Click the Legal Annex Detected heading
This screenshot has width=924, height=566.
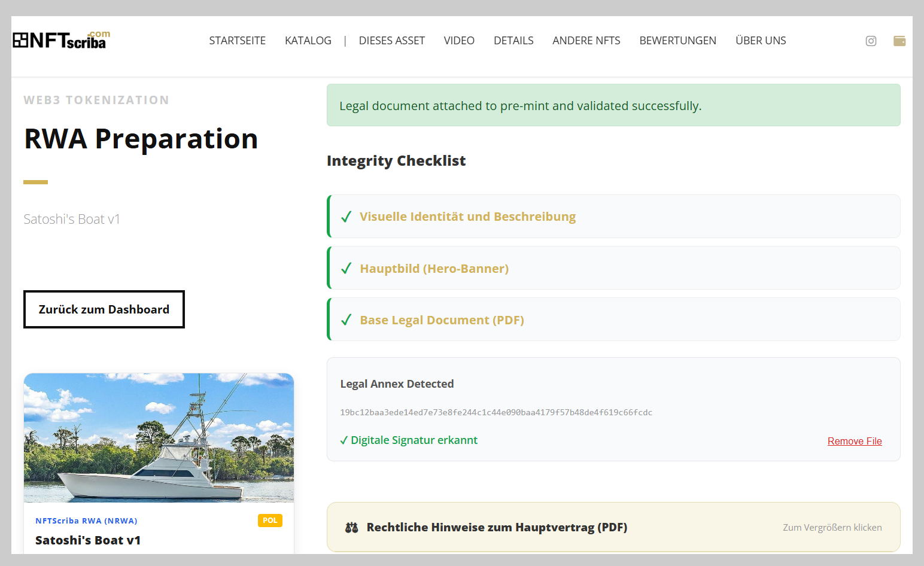pos(397,384)
